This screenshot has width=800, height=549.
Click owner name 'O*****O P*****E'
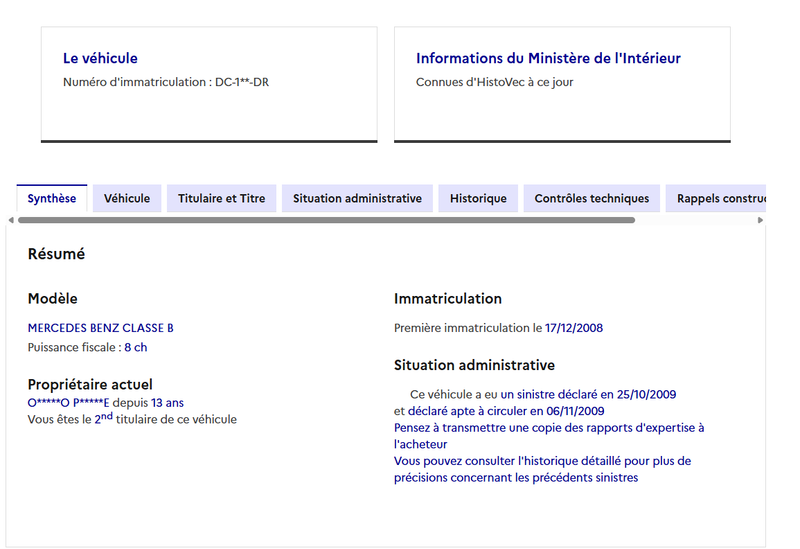[68, 403]
